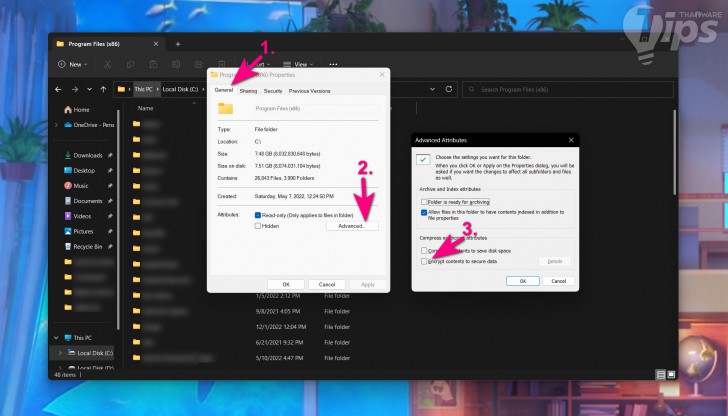Open OneDrive - Personal in navigation pane
Image resolution: width=728 pixels, height=416 pixels.
click(89, 125)
